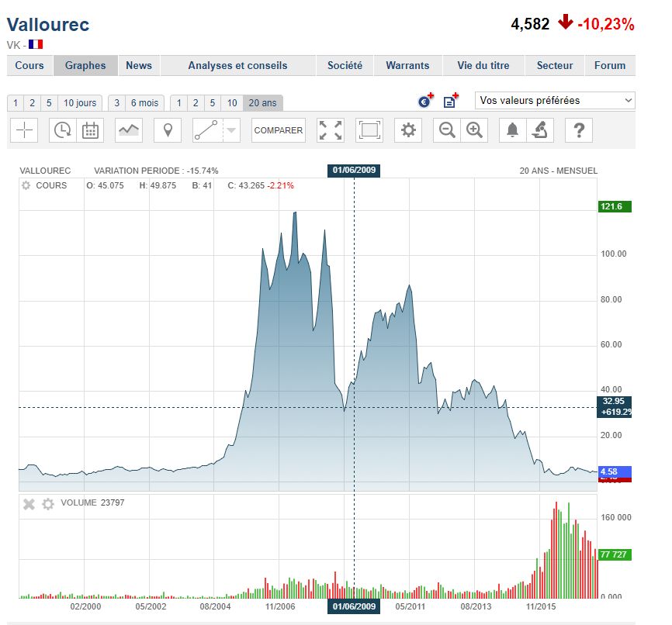This screenshot has width=672, height=625.
Task: Click the fullscreen frame icon
Action: point(369,129)
